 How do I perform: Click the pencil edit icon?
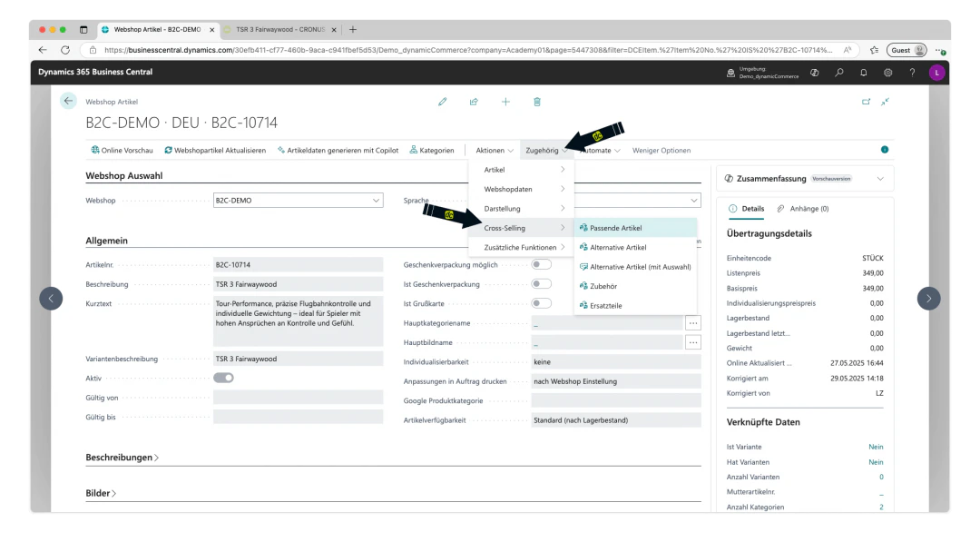[x=443, y=102]
